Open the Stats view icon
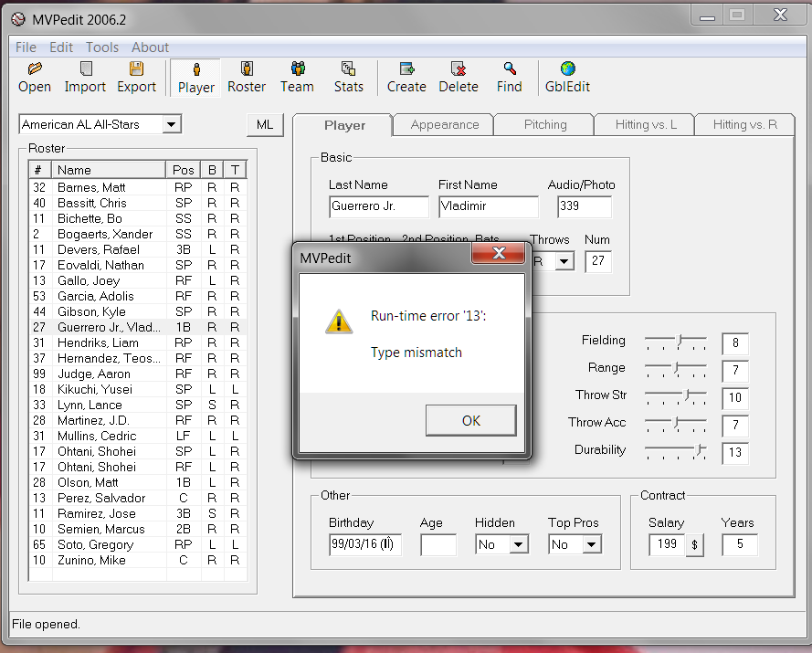The height and width of the screenshot is (653, 812). [x=348, y=68]
